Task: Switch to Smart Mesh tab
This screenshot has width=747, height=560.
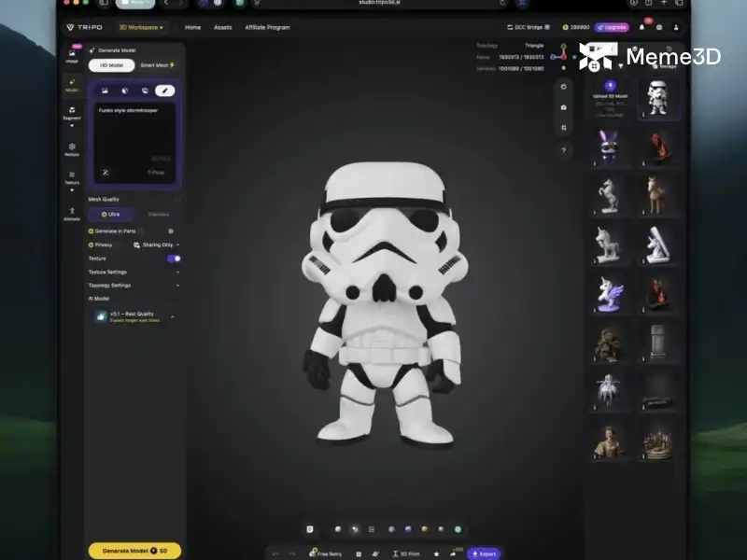Action: [x=157, y=65]
